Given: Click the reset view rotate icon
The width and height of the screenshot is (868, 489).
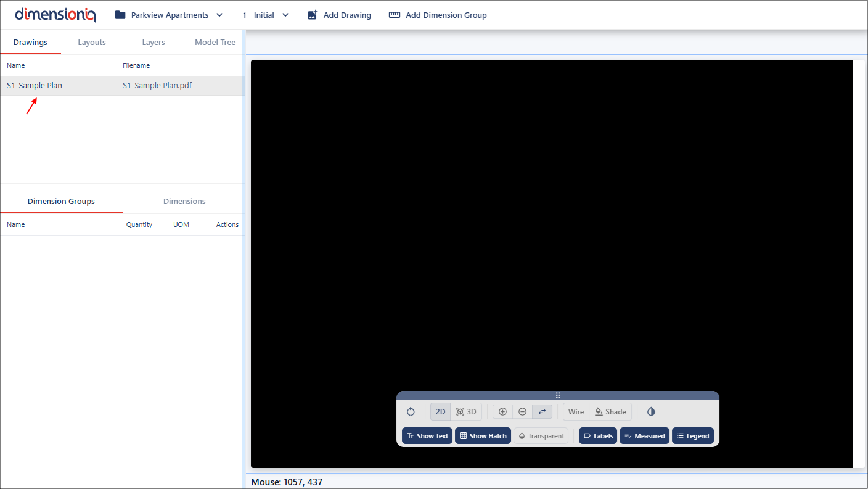Looking at the screenshot, I should pyautogui.click(x=411, y=412).
